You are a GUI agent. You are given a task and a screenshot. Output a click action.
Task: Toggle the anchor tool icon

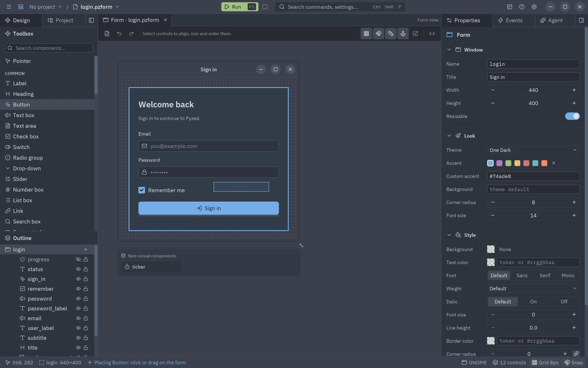pyautogui.click(x=403, y=34)
